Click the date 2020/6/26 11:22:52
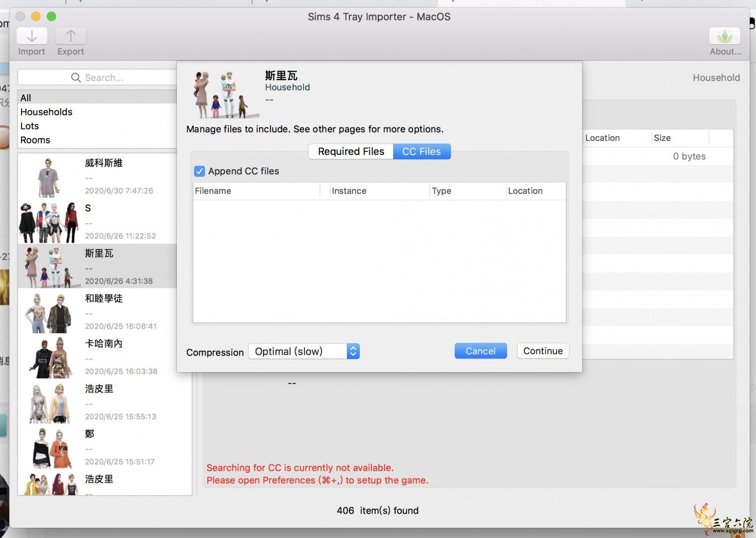This screenshot has width=756, height=538. pyautogui.click(x=121, y=236)
